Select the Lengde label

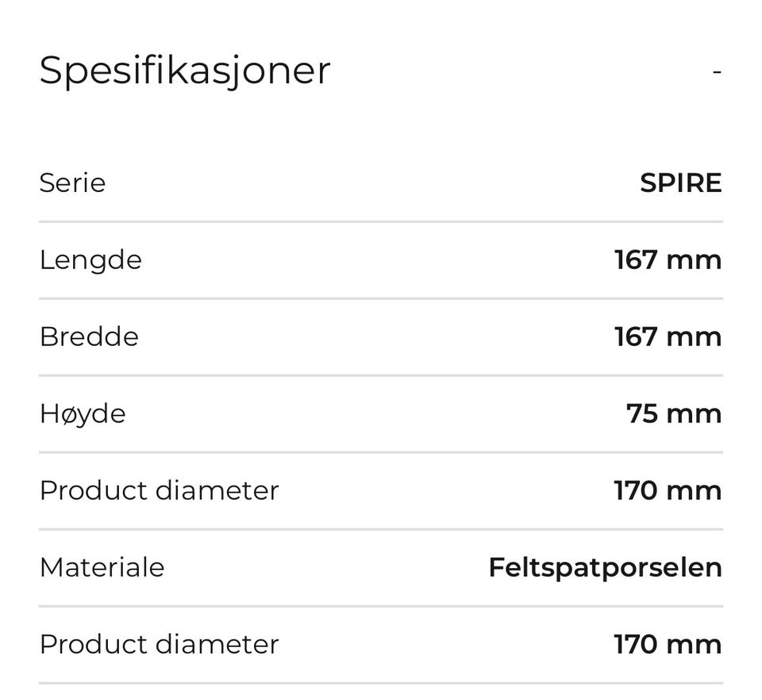pyautogui.click(x=90, y=260)
